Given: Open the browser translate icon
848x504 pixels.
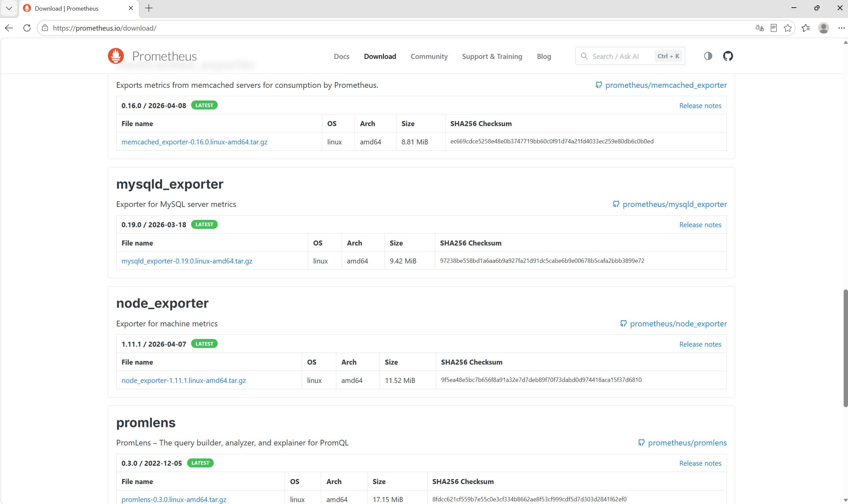Looking at the screenshot, I should pos(759,28).
